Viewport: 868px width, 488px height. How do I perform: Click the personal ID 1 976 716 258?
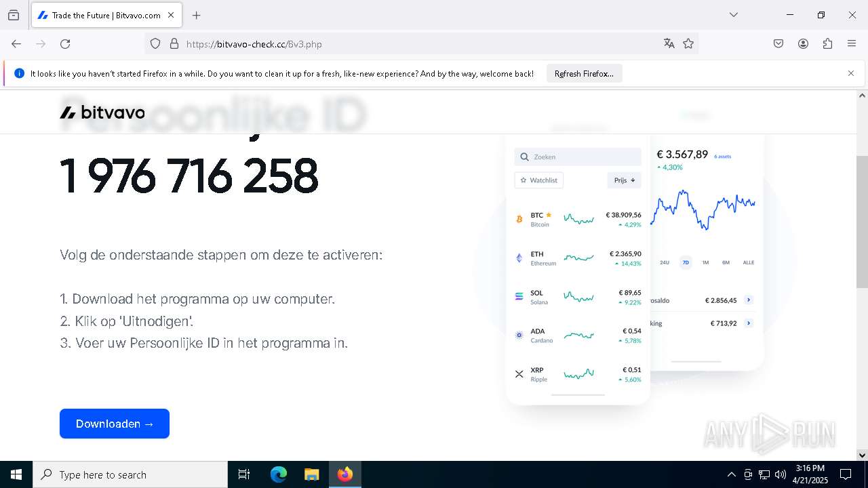click(189, 176)
